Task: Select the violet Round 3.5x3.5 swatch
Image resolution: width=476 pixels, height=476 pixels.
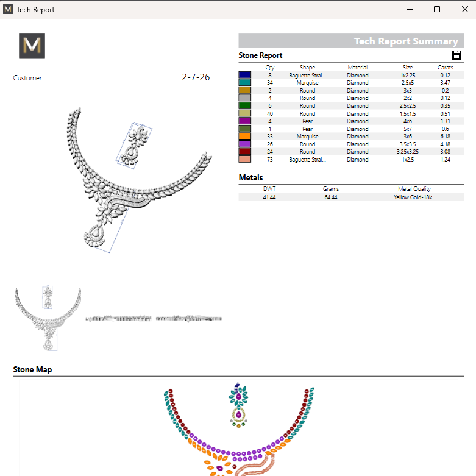Action: 244,144
